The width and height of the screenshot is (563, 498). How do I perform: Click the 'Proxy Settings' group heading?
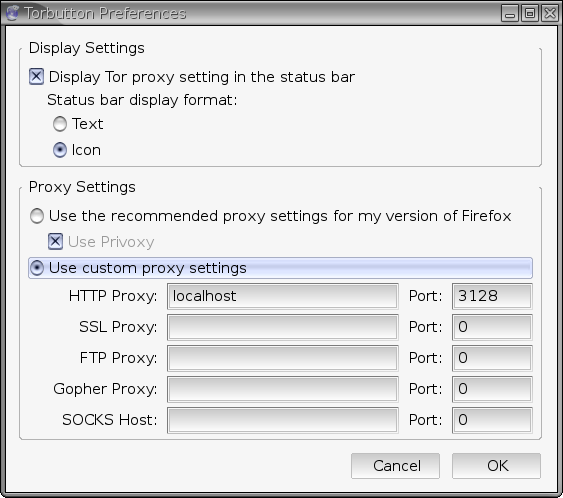tap(82, 187)
